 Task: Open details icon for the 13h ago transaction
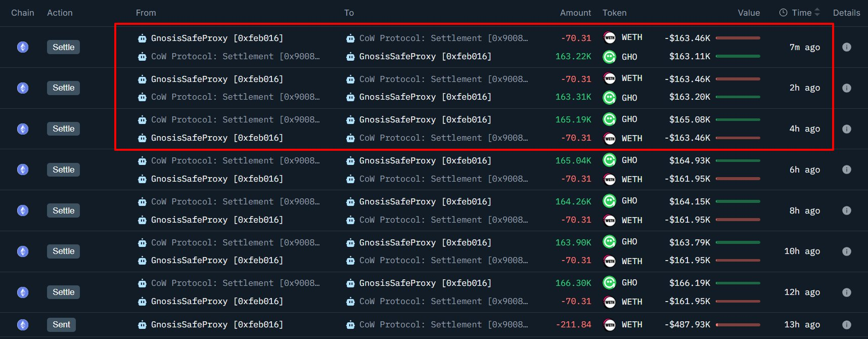click(x=846, y=325)
